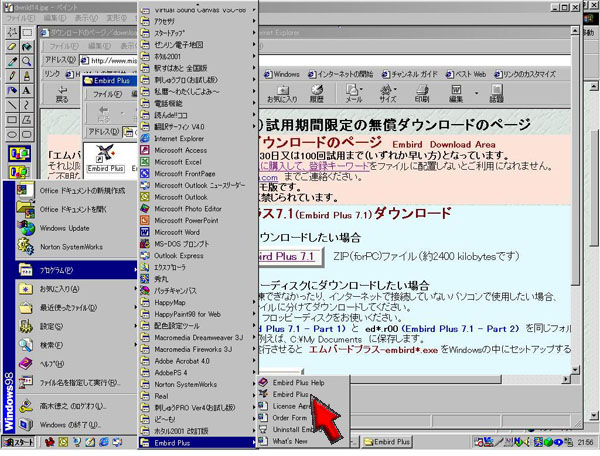Click the address field with http://www.mis
This screenshot has height=456, width=600.
click(109, 60)
